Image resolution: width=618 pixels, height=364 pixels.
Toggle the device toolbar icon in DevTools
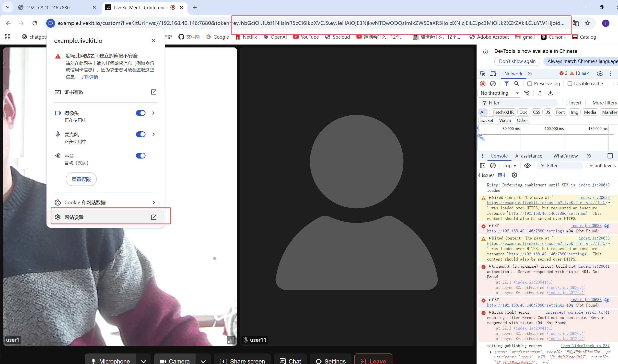pos(493,74)
